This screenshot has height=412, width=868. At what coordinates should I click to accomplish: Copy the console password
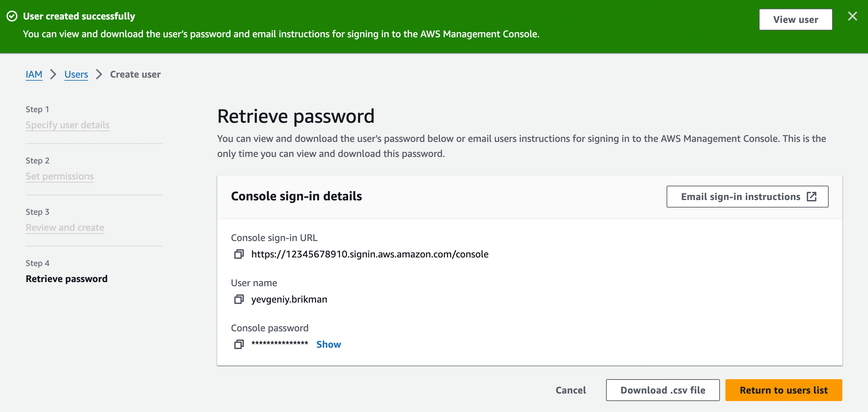click(x=239, y=344)
